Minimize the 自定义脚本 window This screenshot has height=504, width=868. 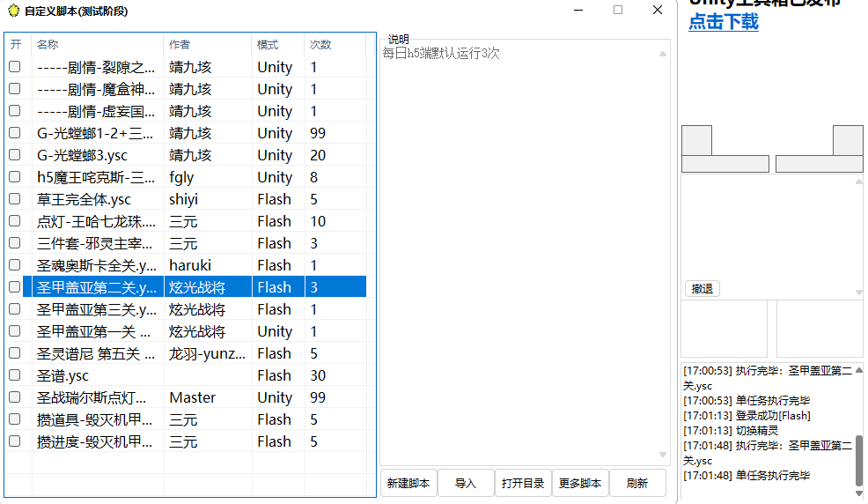(x=578, y=10)
